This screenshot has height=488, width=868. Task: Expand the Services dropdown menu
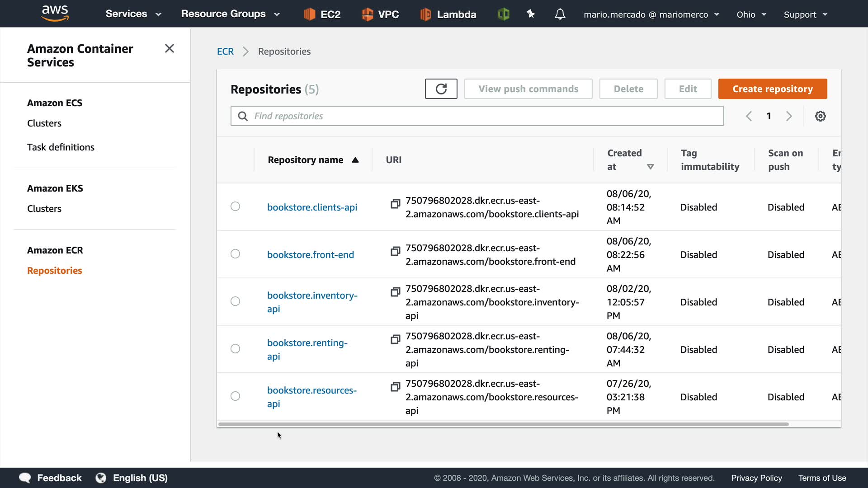pyautogui.click(x=133, y=14)
